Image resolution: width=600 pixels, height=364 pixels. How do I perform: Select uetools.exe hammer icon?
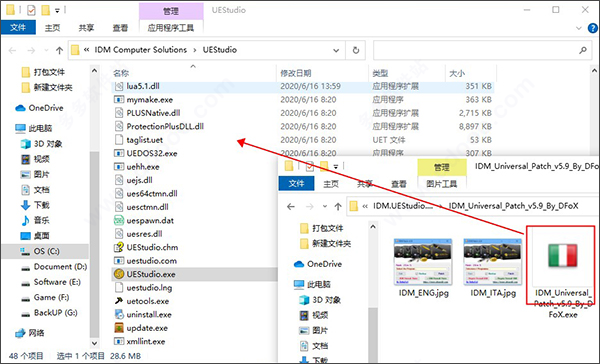[119, 301]
